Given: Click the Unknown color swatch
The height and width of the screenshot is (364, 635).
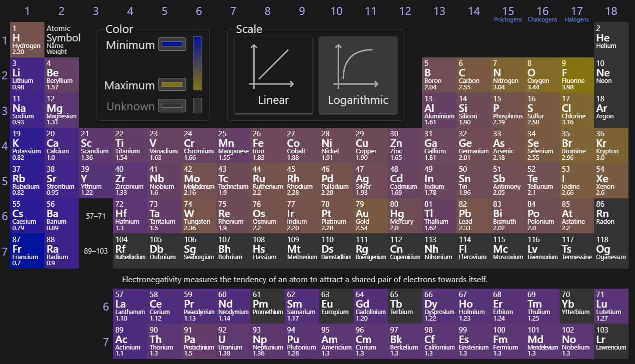Looking at the screenshot, I should click(x=172, y=106).
